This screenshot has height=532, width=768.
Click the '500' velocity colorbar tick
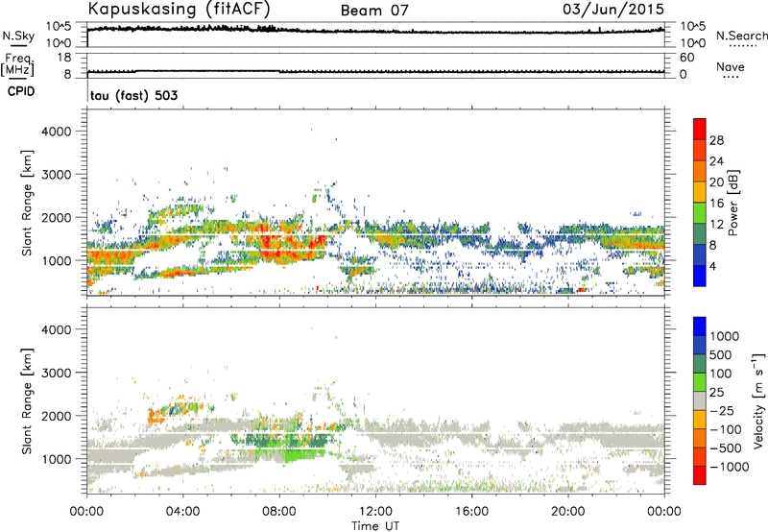721,354
